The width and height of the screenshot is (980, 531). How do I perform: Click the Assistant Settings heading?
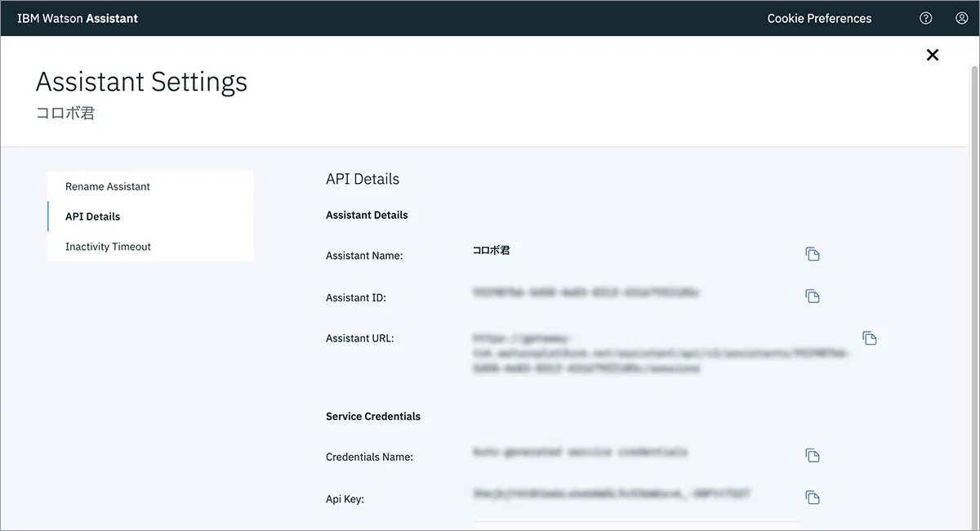click(141, 82)
